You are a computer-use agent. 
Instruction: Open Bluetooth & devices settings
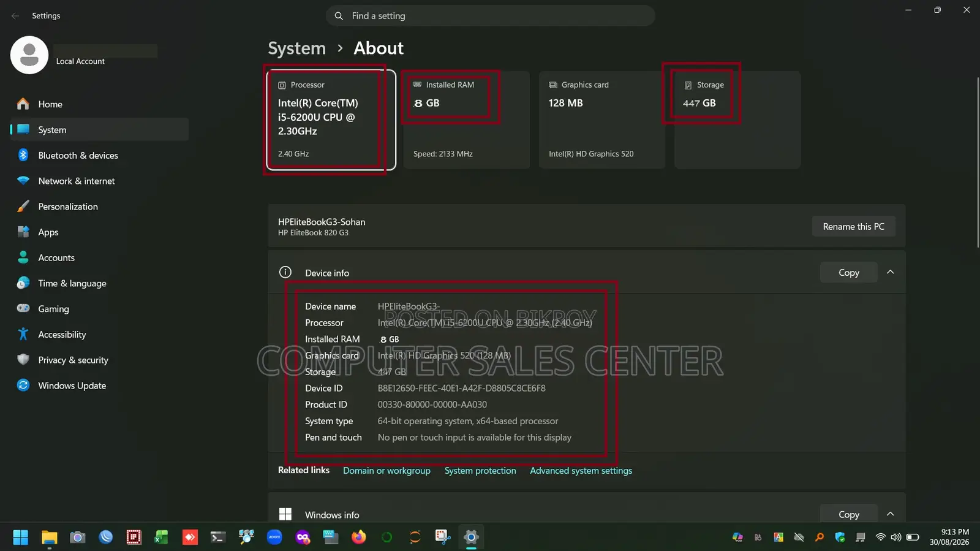pyautogui.click(x=99, y=156)
